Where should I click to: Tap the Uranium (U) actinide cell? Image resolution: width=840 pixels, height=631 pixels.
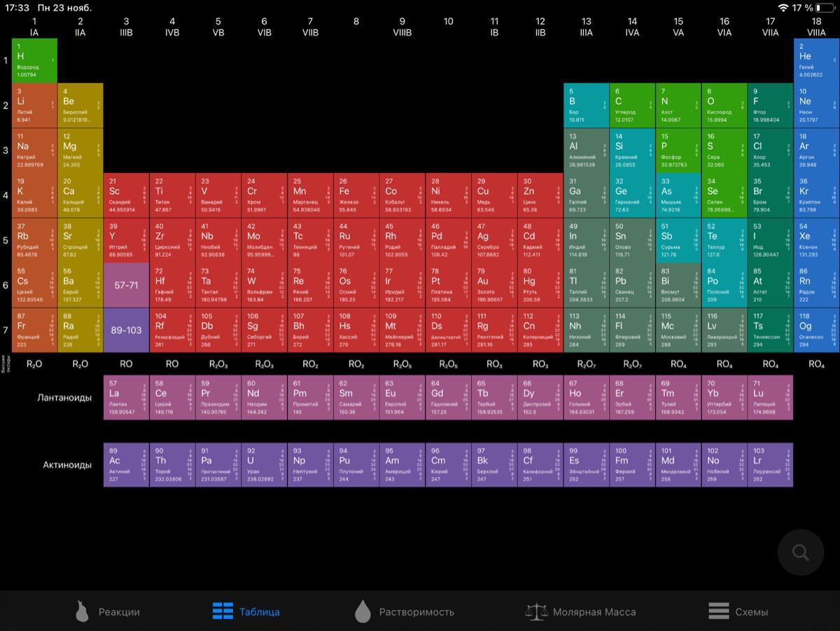point(264,465)
